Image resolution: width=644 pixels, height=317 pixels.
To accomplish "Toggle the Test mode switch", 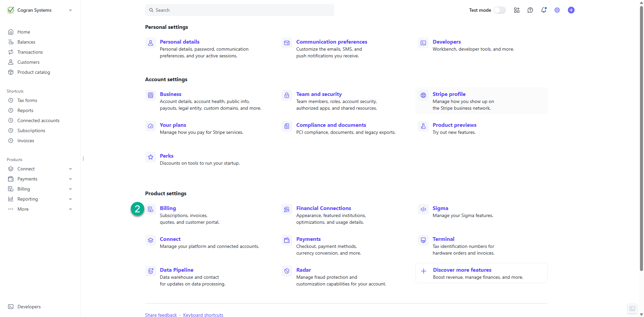I will pyautogui.click(x=499, y=10).
